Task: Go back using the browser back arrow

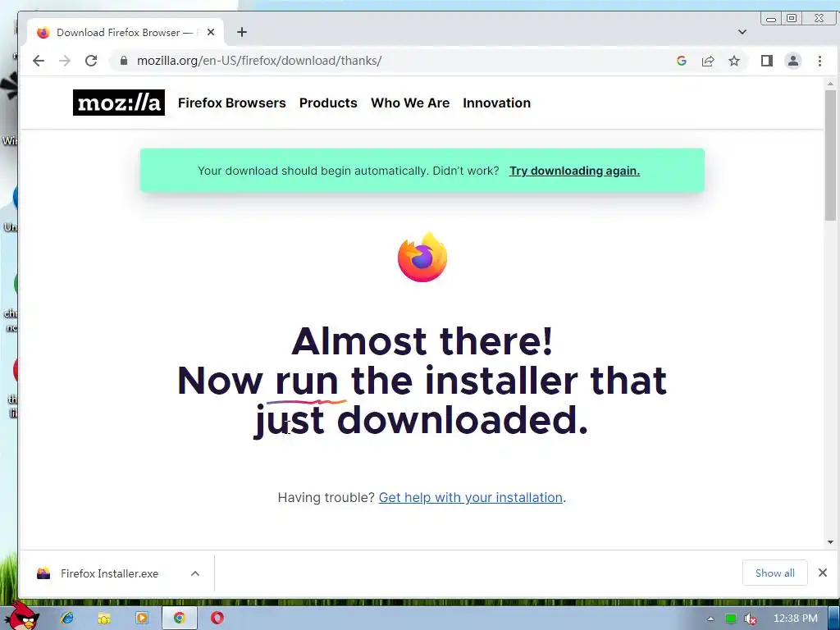Action: click(x=39, y=61)
